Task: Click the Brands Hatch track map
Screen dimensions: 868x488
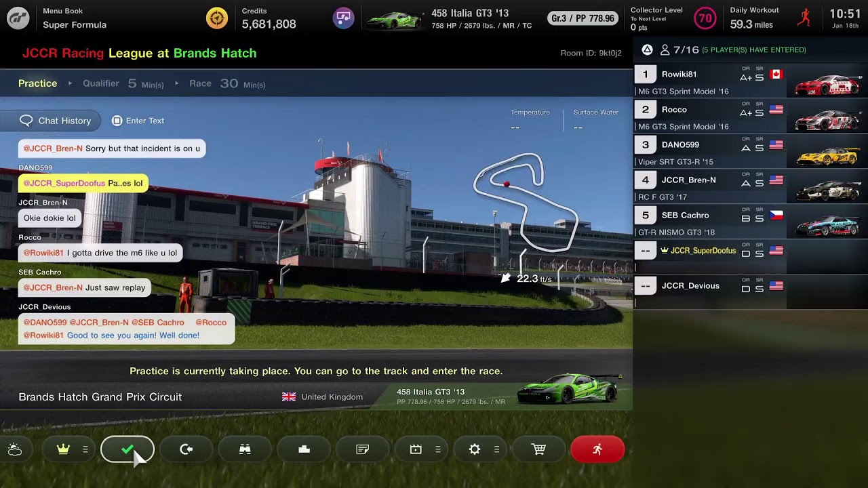Action: point(526,201)
